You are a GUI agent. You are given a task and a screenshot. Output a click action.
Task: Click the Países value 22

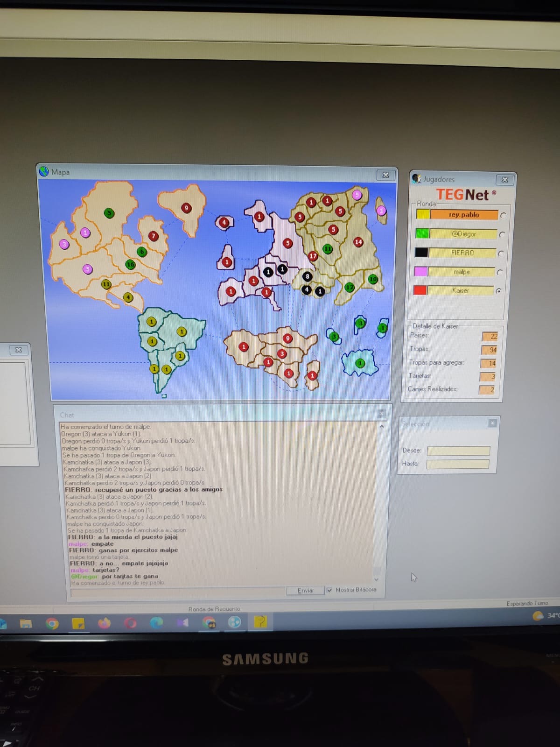[x=490, y=336]
